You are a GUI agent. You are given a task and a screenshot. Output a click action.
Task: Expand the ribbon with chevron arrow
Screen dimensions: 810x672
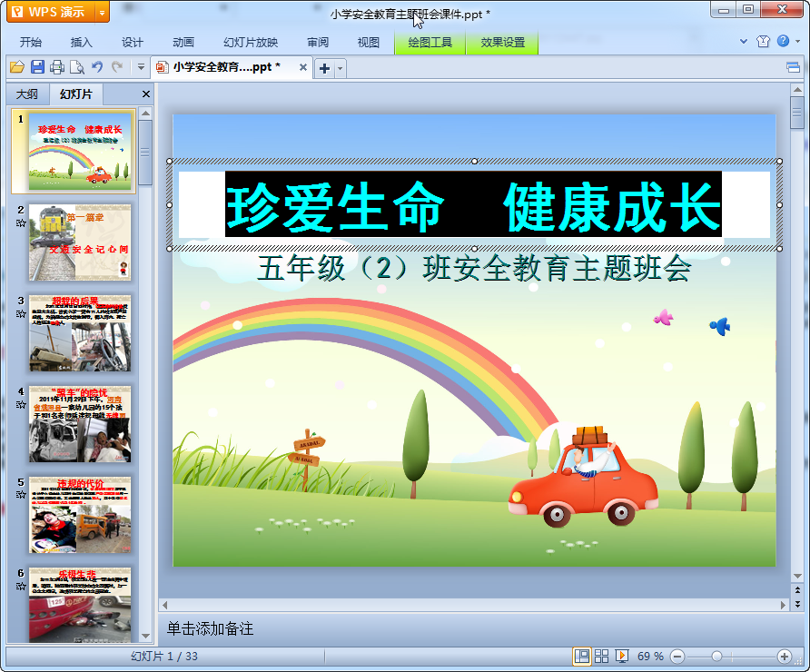click(744, 42)
